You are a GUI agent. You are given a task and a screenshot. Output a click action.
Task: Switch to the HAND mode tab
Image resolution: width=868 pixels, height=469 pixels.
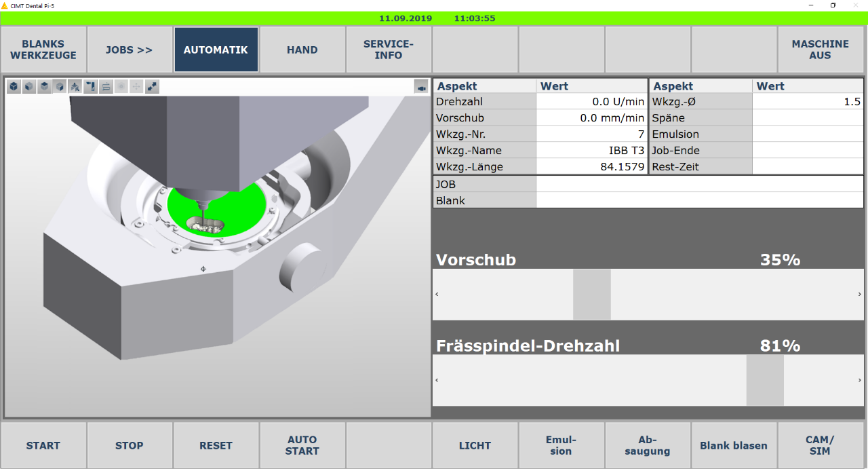(x=302, y=50)
